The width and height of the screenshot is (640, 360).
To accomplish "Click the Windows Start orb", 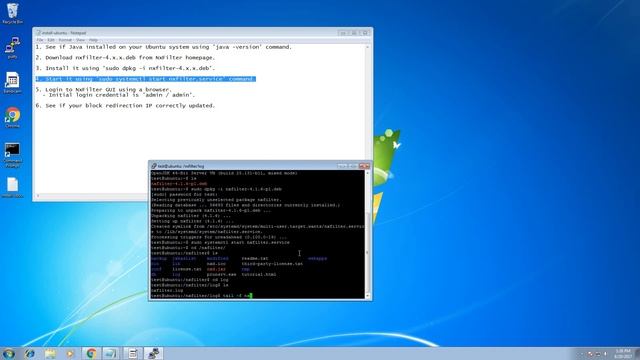I will pyautogui.click(x=9, y=353).
